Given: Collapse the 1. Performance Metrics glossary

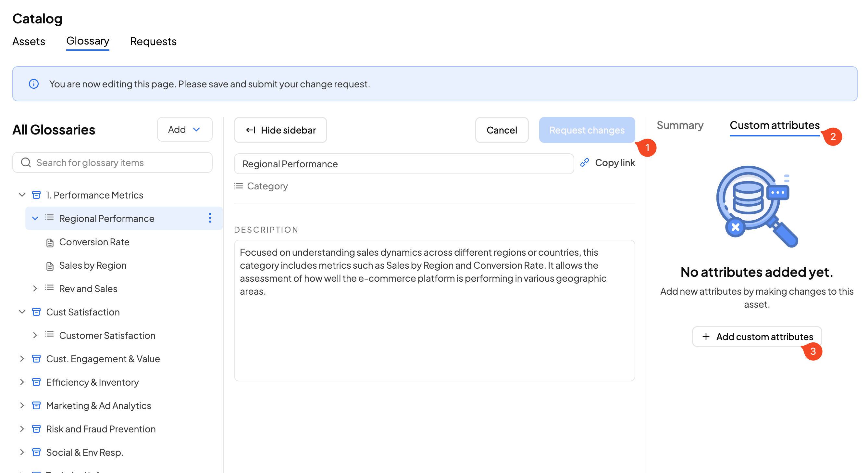Looking at the screenshot, I should 22,195.
